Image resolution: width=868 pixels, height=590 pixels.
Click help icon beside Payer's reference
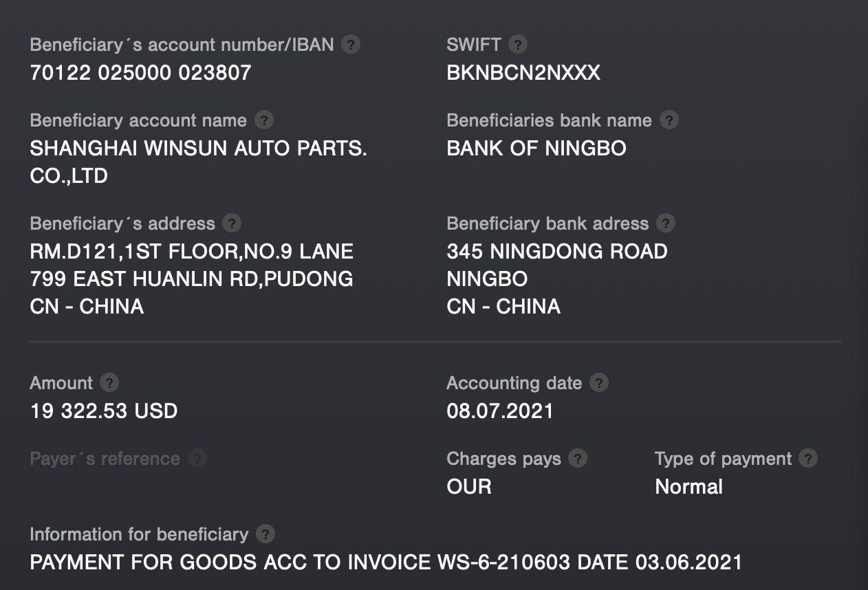click(197, 459)
